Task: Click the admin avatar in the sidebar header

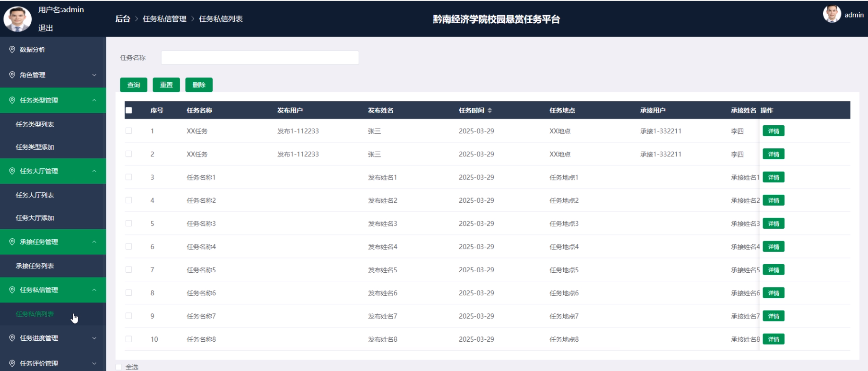Action: 17,19
